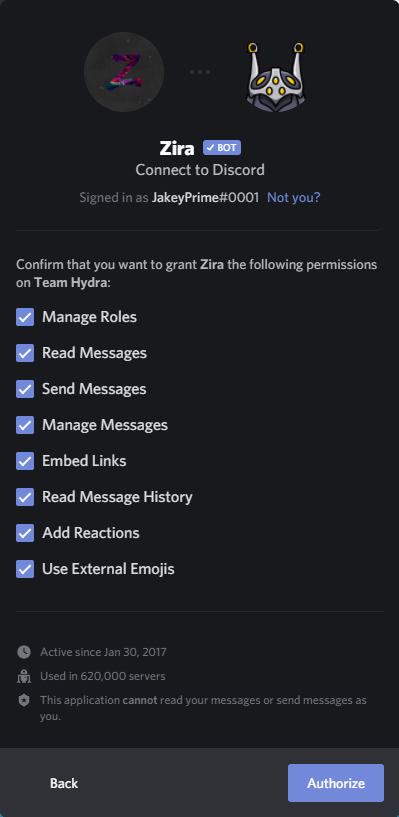
Task: Click the Team Hydra server helmet icon
Action: 276,77
